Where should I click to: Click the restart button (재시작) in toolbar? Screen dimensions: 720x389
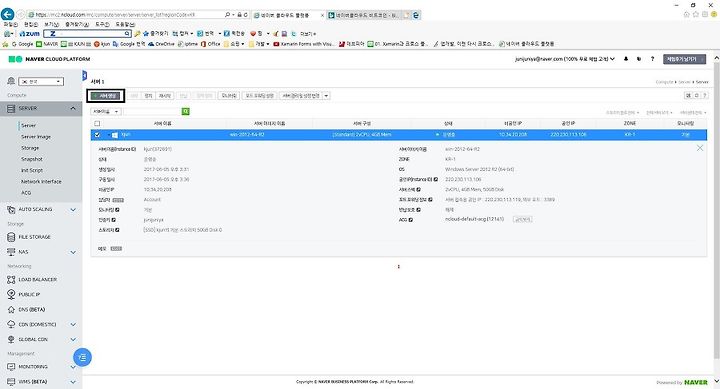point(164,96)
